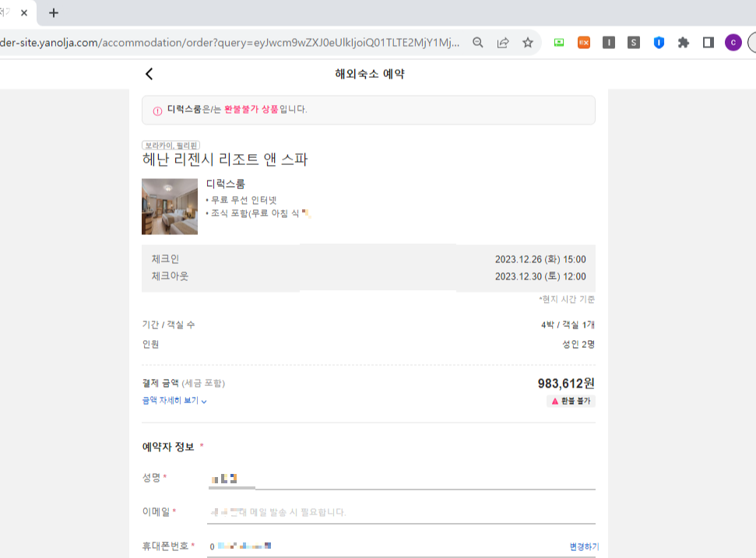Image resolution: width=756 pixels, height=558 pixels.
Task: Click the 보라카이, 필리핀 location tag
Action: (171, 145)
